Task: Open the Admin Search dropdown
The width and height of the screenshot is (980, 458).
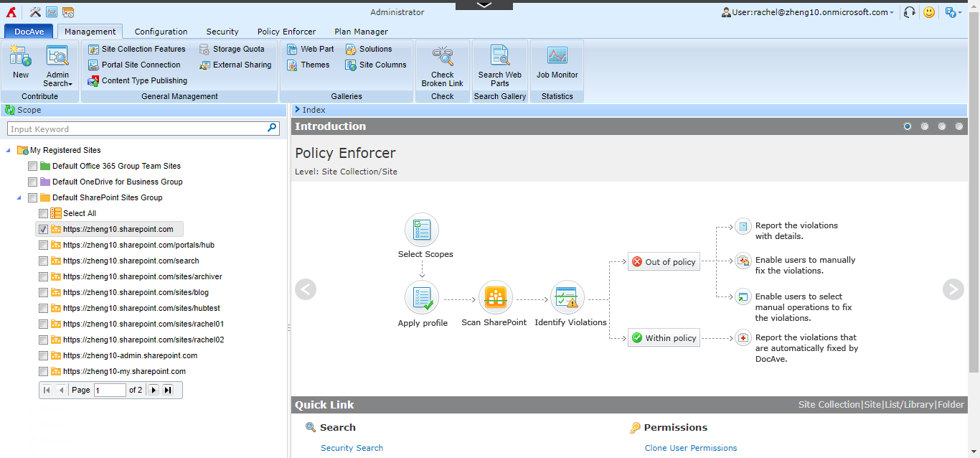Action: tap(57, 66)
